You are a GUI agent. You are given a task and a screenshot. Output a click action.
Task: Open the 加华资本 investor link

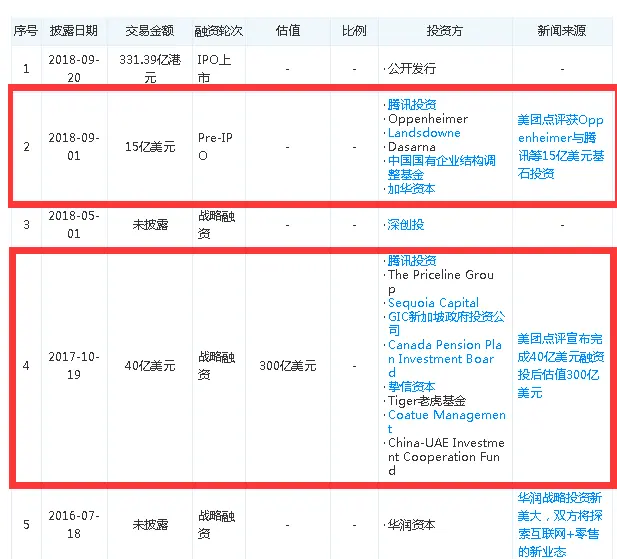[411, 189]
